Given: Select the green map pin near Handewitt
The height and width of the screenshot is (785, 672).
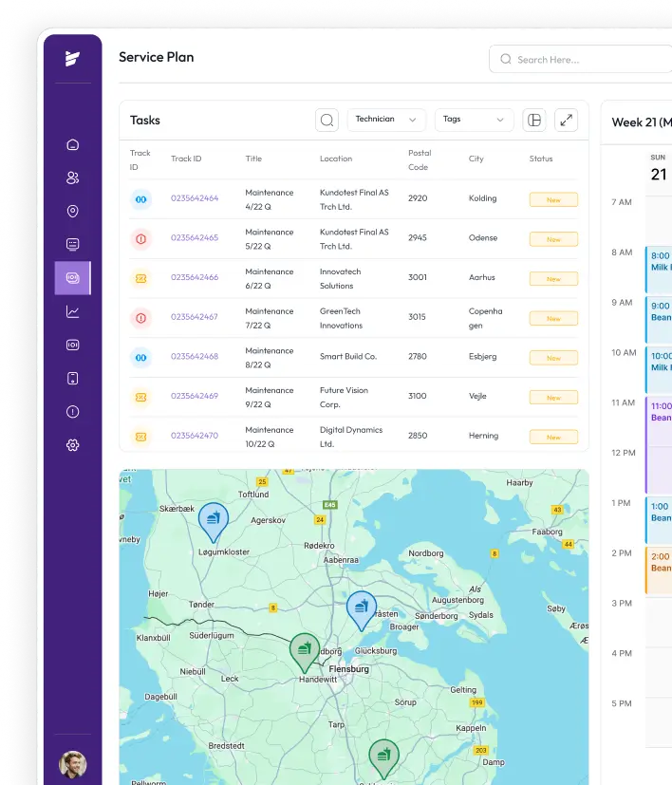Looking at the screenshot, I should click(x=304, y=651).
